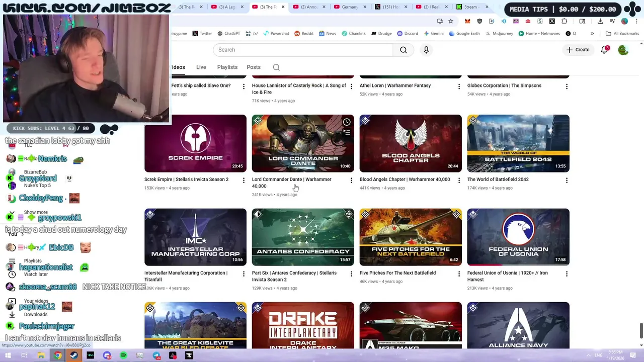Open House Lannister of Casterly Rock video title

pos(299,89)
